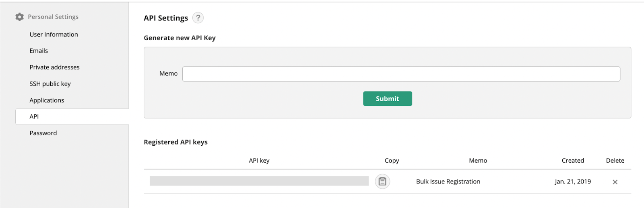Click the Memo column header
Viewport: 644px width, 208px height.
[478, 161]
